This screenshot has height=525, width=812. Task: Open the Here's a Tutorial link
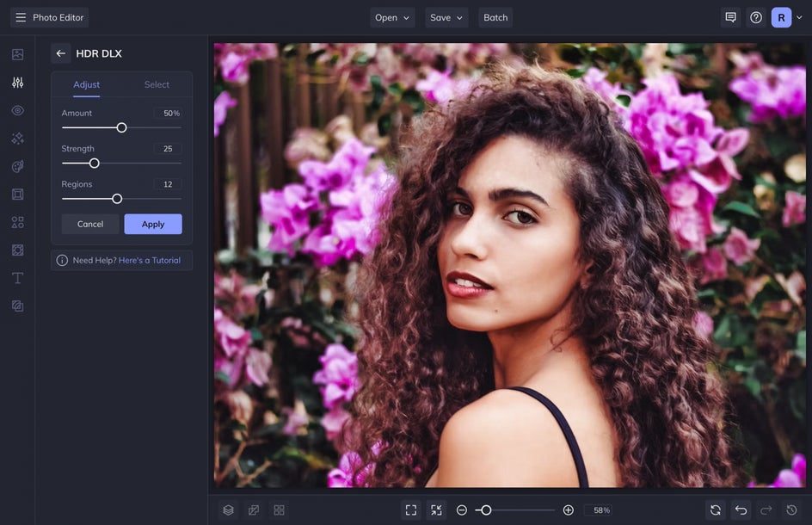tap(150, 260)
